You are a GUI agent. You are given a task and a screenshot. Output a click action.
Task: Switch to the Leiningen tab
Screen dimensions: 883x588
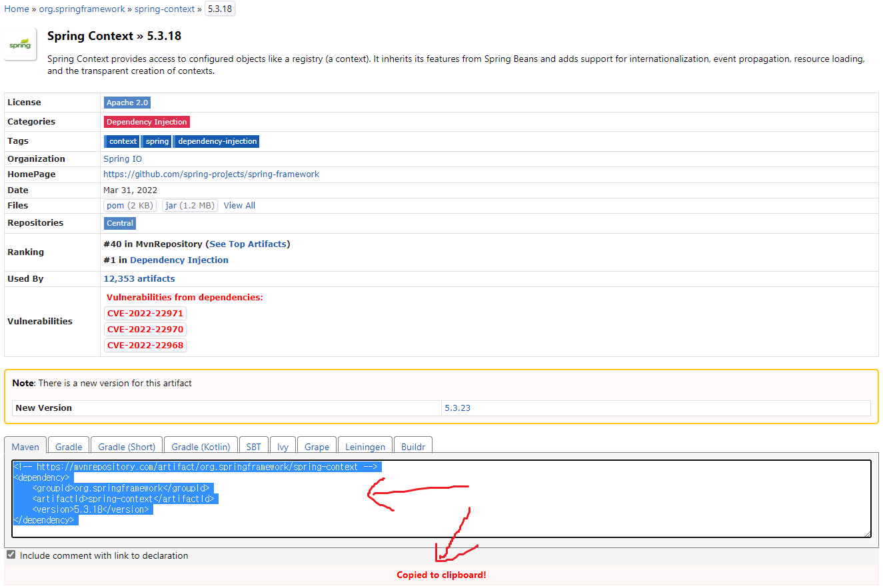(x=365, y=447)
